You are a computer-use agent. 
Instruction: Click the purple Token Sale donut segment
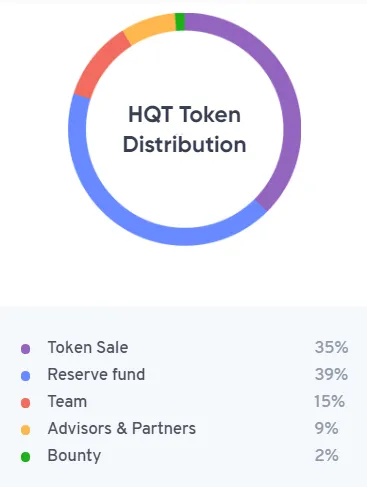point(289,100)
